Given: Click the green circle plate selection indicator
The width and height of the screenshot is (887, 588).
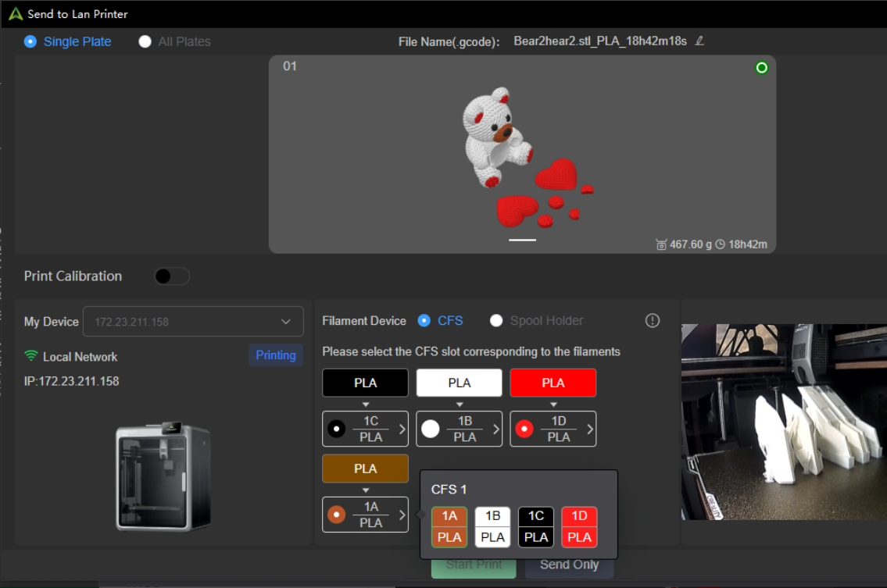Looking at the screenshot, I should tap(761, 68).
